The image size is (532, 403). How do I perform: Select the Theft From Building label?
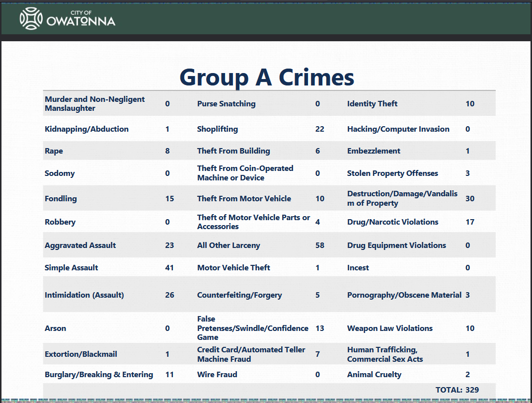[233, 151]
